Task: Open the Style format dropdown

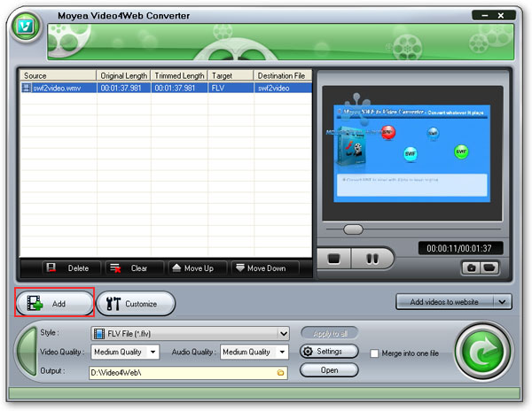Action: pos(284,334)
